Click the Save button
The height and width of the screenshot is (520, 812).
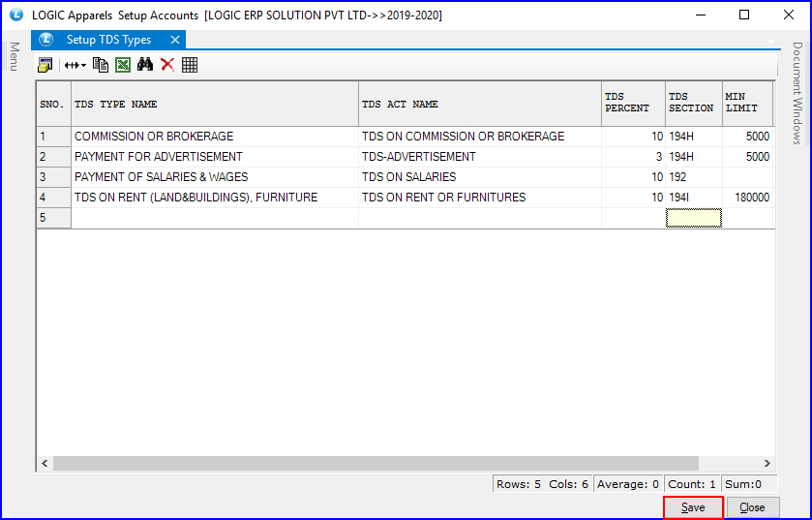tap(693, 507)
